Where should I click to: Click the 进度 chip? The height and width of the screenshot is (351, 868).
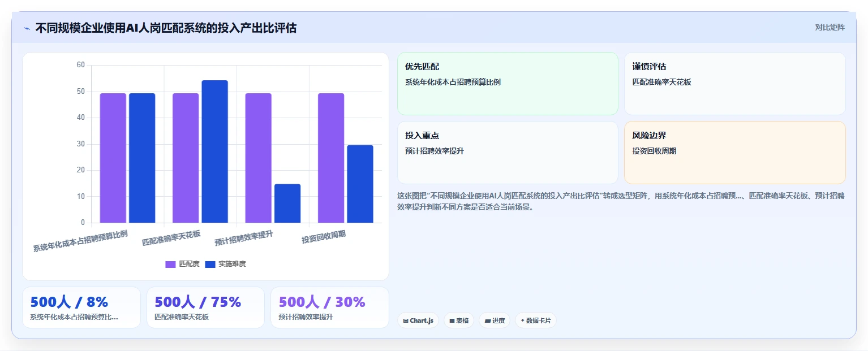click(495, 320)
